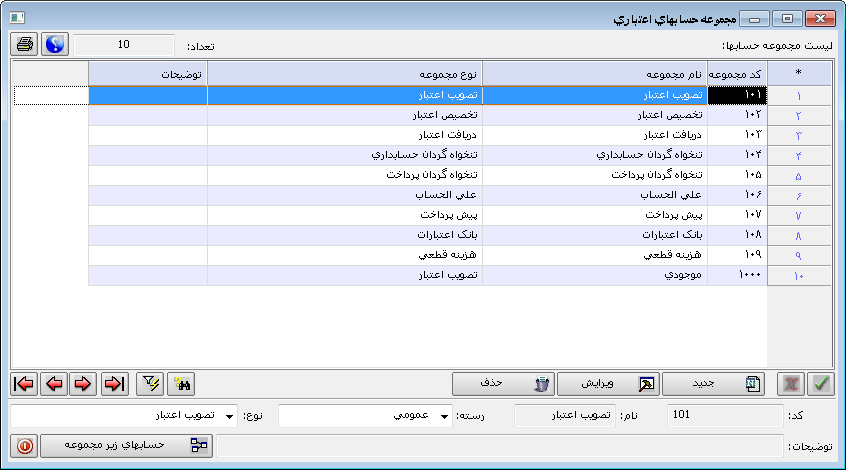Click the blue globe icon beside printer
This screenshot has height=470, width=846.
pyautogui.click(x=55, y=45)
